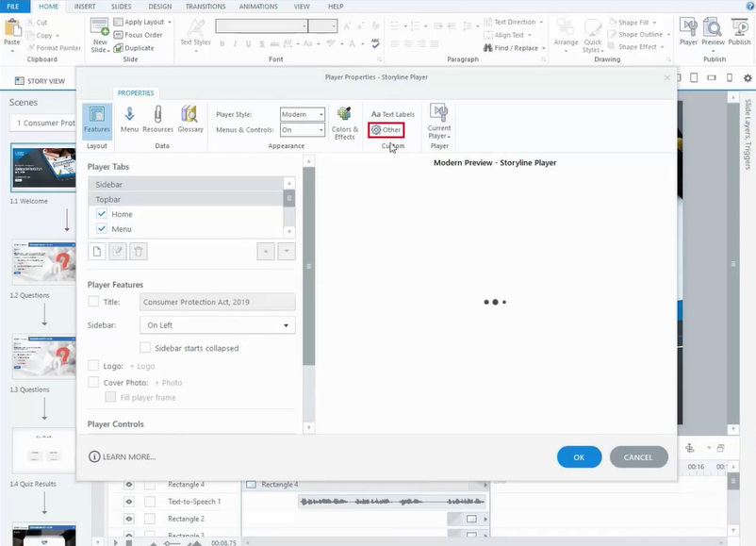This screenshot has height=546, width=756.
Task: Confirm with the OK button
Action: [x=579, y=457]
